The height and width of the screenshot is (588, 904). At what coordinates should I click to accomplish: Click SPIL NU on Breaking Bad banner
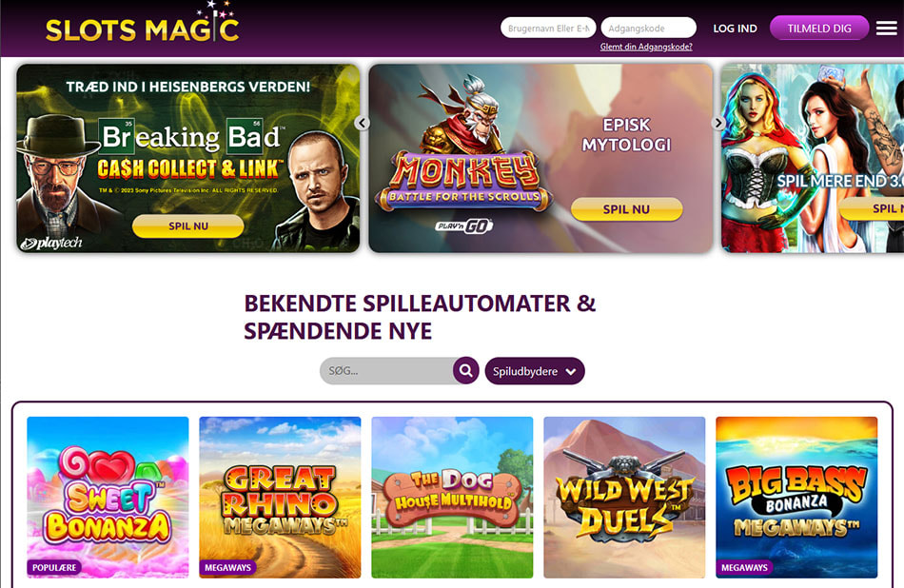(x=188, y=226)
